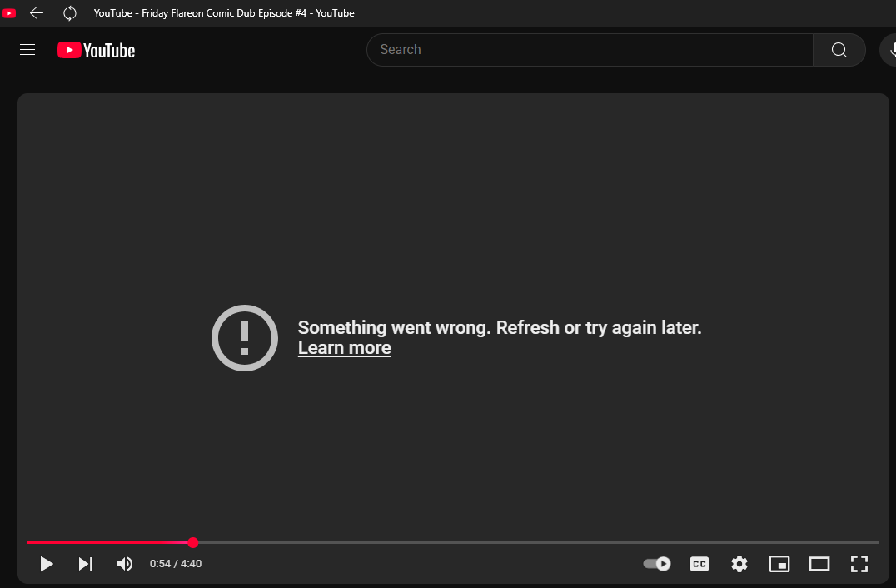Open voice search with the microphone icon
The height and width of the screenshot is (588, 896).
tap(891, 49)
